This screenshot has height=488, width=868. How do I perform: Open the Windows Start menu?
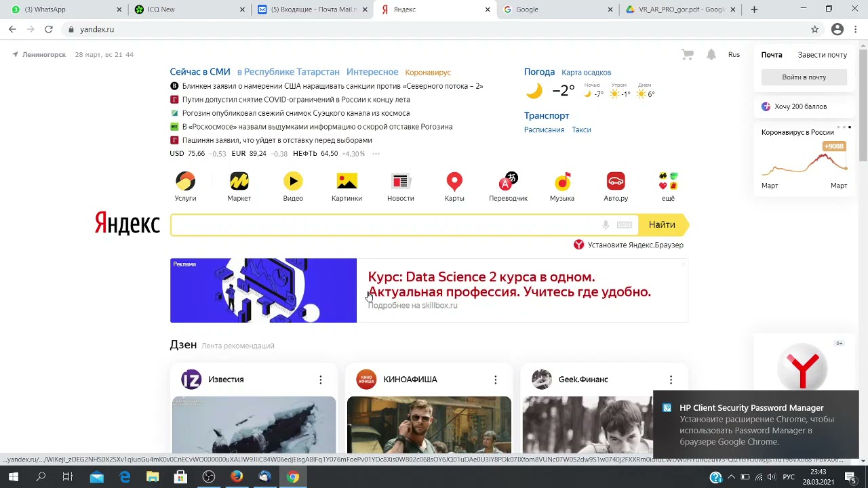pos(13,477)
